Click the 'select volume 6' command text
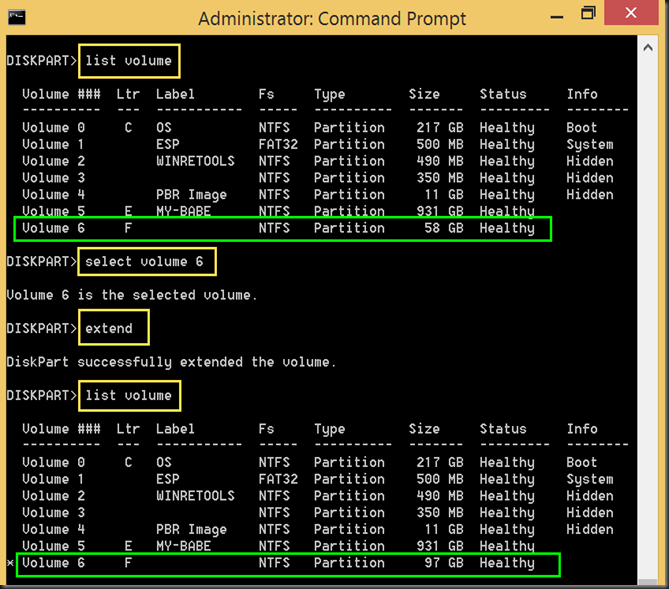This screenshot has height=589, width=669. tap(144, 262)
